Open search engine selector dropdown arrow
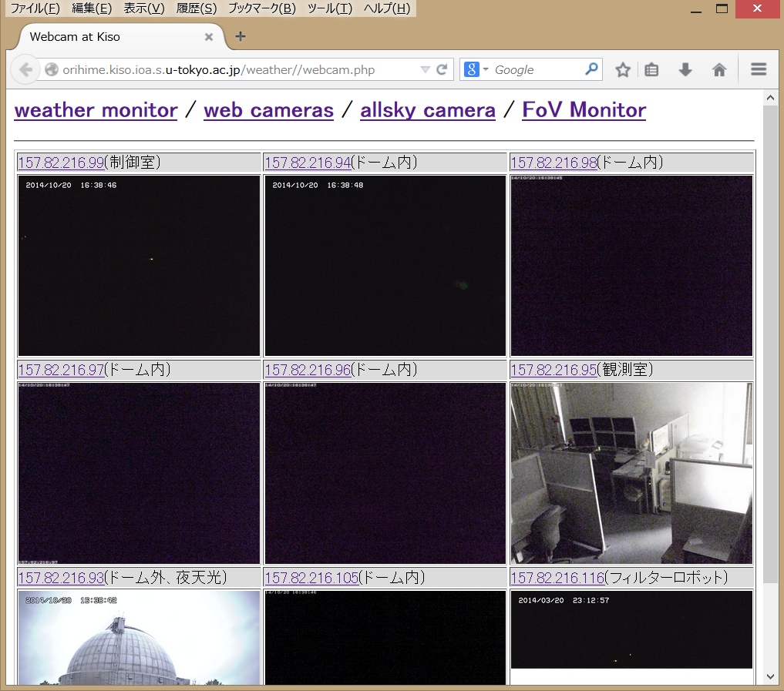Image resolution: width=784 pixels, height=691 pixels. point(486,69)
